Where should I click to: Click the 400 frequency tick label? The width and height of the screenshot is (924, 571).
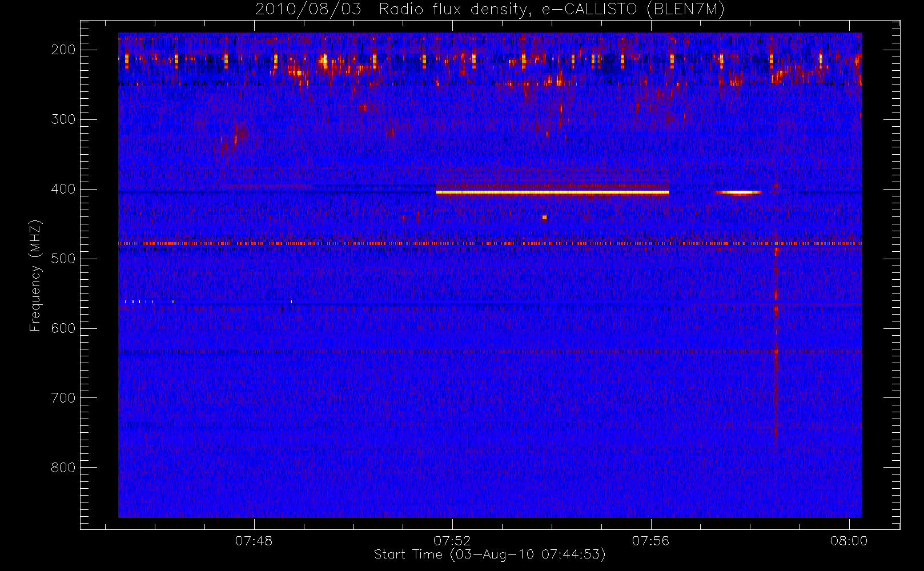(63, 189)
